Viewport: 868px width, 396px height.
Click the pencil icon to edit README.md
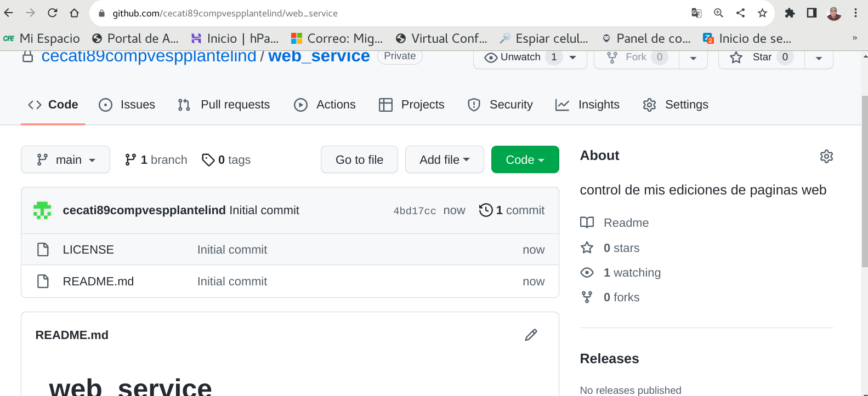click(x=531, y=335)
